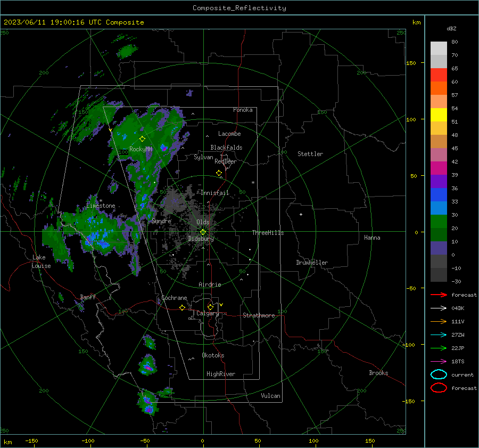Screen dimensions: 479x448
Task: Click the Limestone label
Action: (101, 206)
